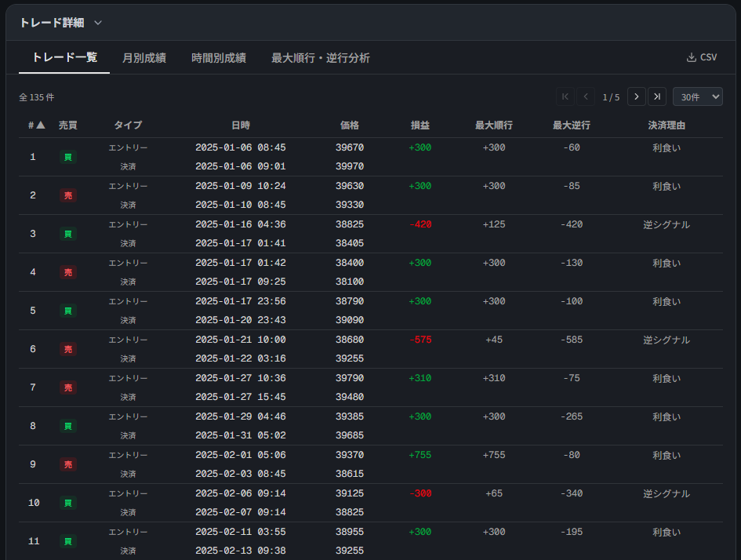Image resolution: width=741 pixels, height=560 pixels.
Task: Click the sell badge on trade 7
Action: pyautogui.click(x=68, y=387)
